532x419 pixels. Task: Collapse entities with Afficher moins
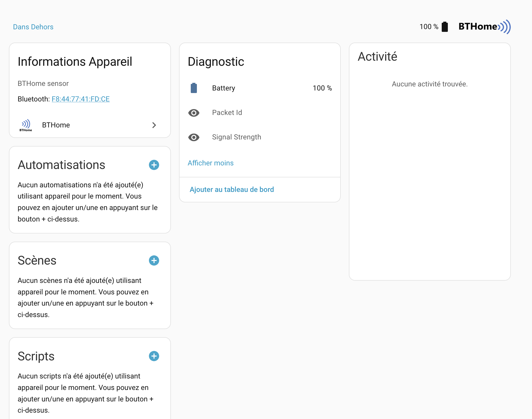pyautogui.click(x=211, y=163)
